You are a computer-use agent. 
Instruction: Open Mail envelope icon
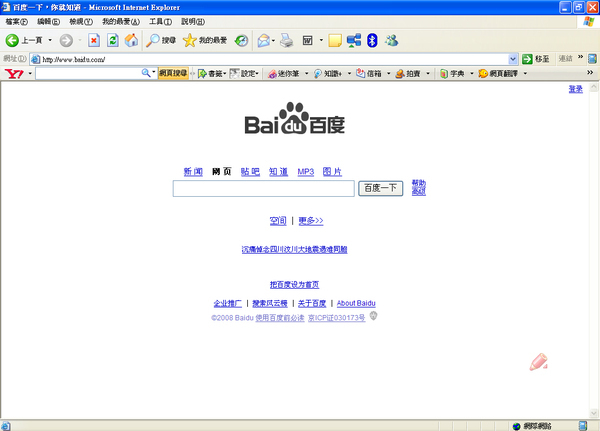pyautogui.click(x=264, y=40)
